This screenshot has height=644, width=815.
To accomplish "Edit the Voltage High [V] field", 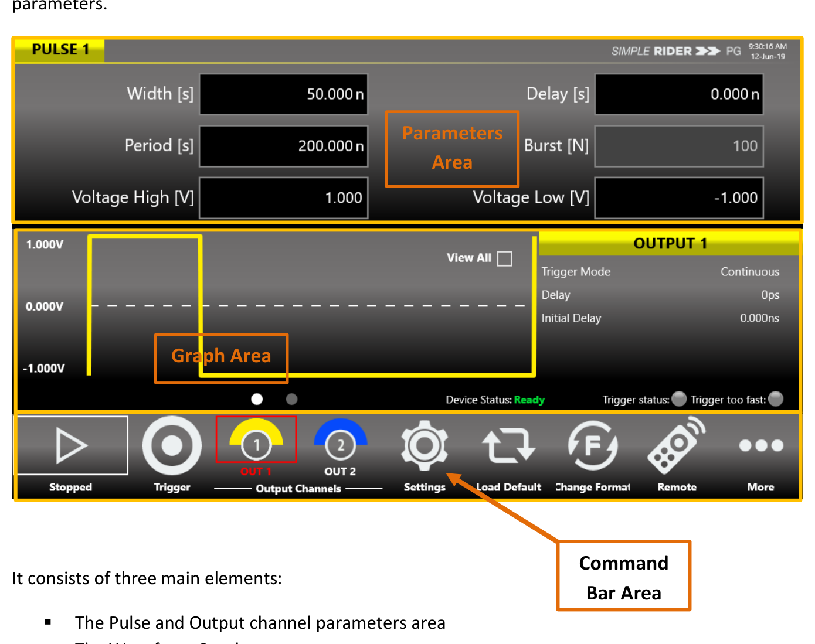I will pos(284,197).
